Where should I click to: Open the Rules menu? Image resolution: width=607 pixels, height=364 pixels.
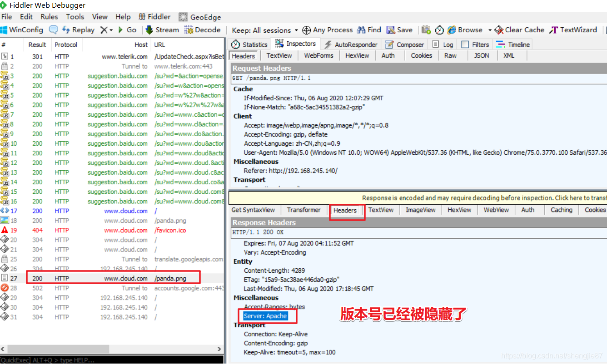(49, 17)
